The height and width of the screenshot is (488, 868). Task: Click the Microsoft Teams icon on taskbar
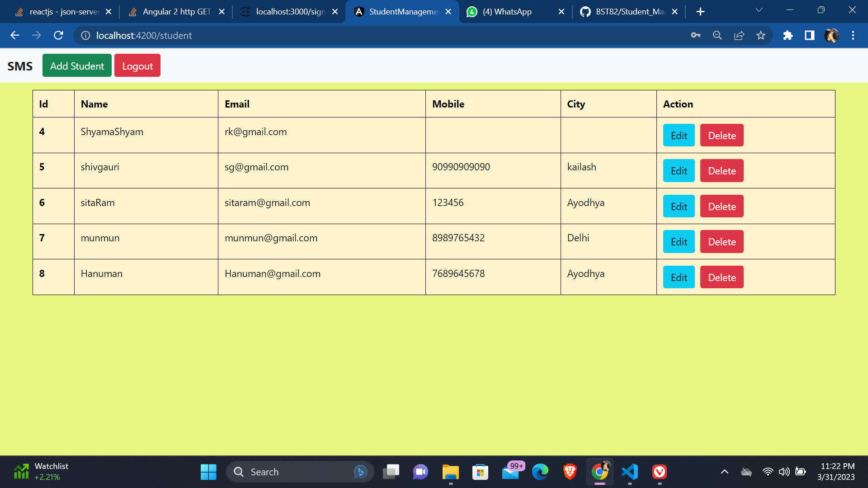[420, 472]
